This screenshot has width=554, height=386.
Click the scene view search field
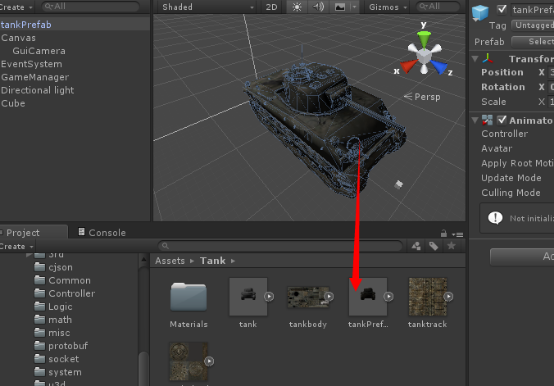(438, 6)
